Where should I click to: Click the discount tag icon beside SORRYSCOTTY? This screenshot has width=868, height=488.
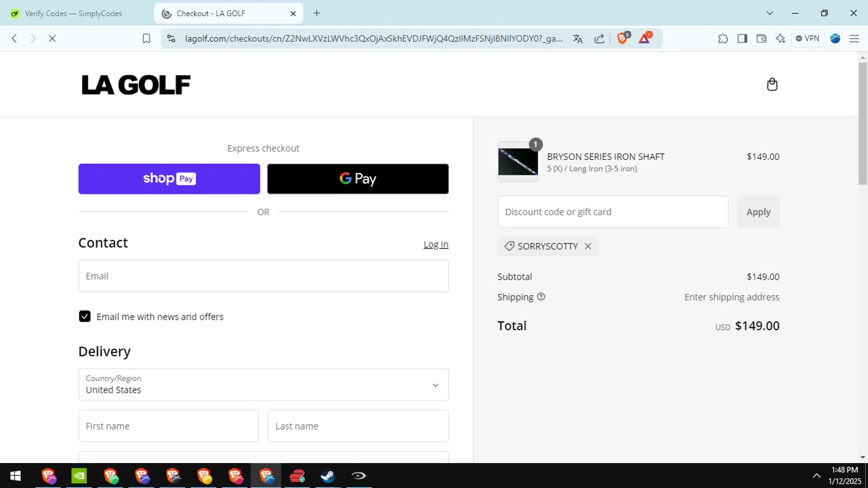[509, 246]
